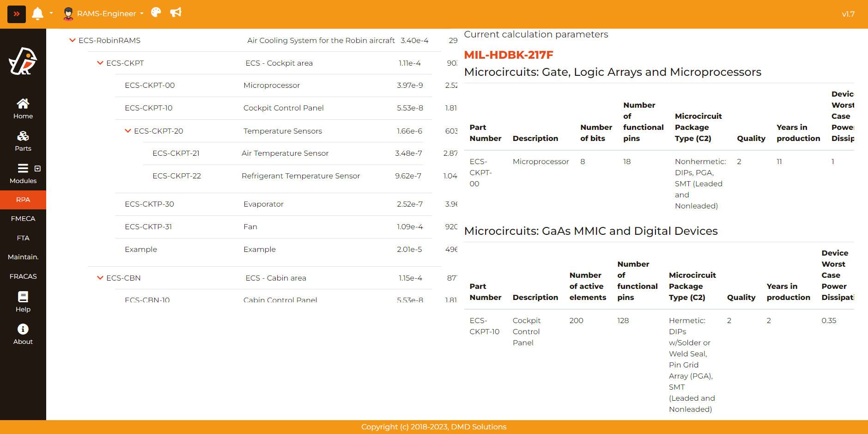This screenshot has height=434, width=868.
Task: Select the ECS-CKTP-31 Fan row
Action: coord(249,226)
